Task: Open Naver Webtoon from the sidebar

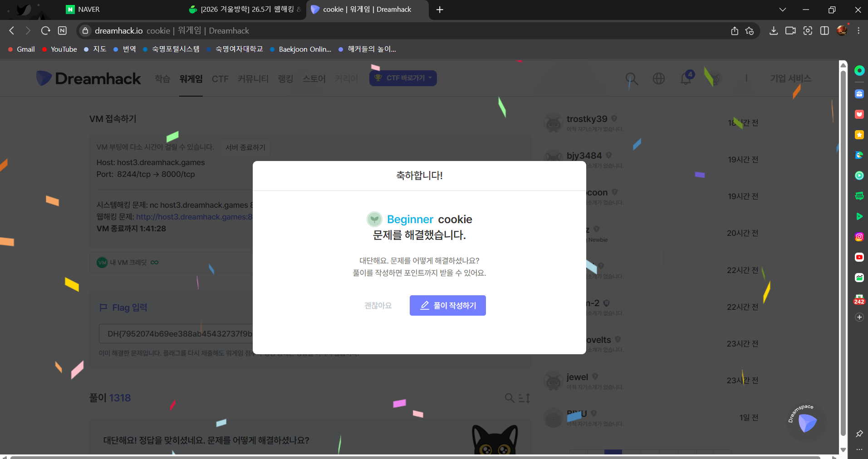Action: [859, 196]
